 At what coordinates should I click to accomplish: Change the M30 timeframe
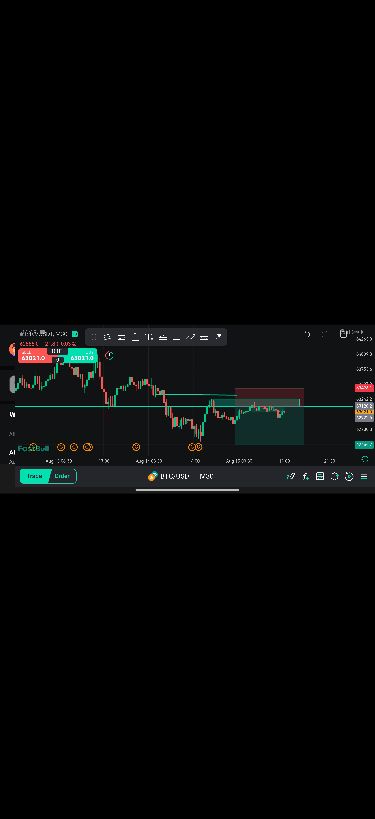click(206, 476)
